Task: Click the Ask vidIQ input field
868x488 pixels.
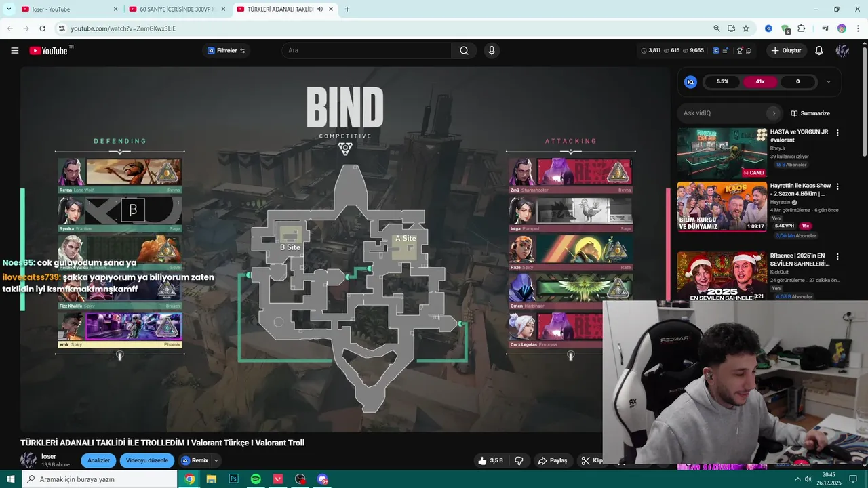Action: pyautogui.click(x=722, y=113)
